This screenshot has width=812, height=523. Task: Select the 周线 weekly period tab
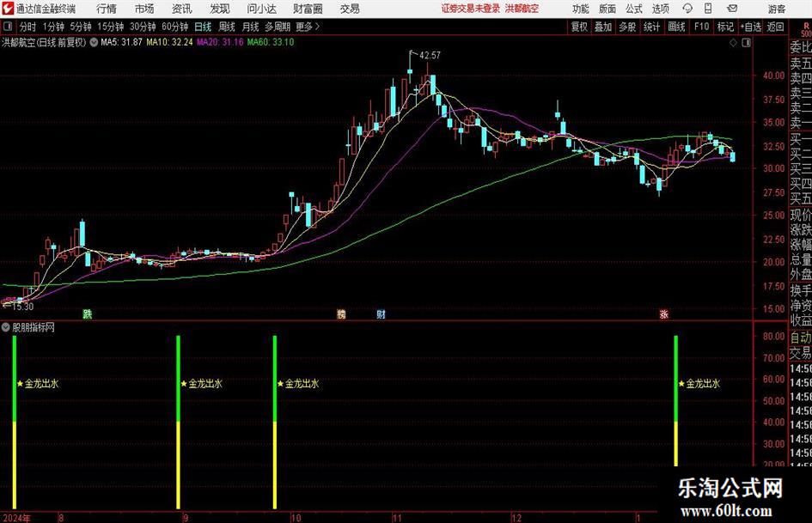[x=226, y=27]
